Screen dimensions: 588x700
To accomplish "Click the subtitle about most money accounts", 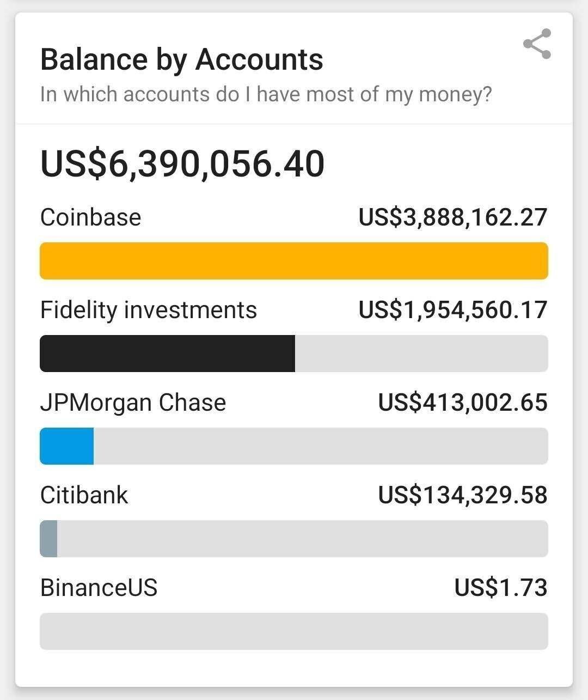I will click(266, 94).
